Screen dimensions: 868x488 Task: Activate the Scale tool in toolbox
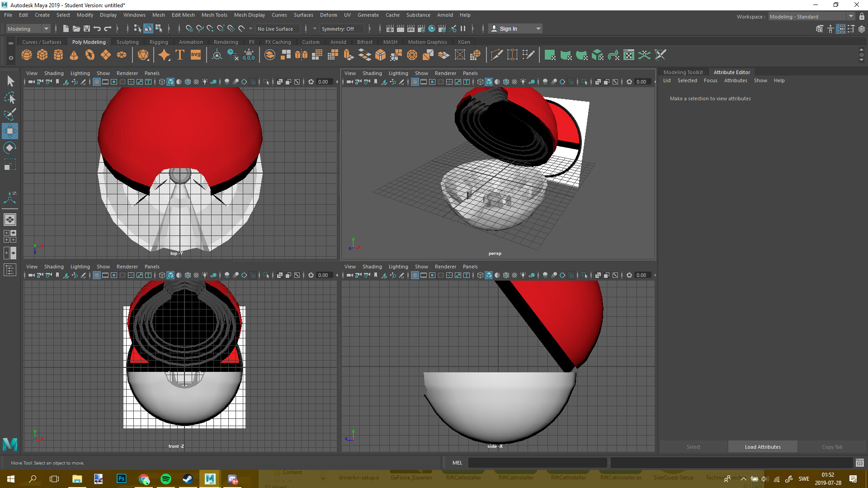pyautogui.click(x=10, y=164)
